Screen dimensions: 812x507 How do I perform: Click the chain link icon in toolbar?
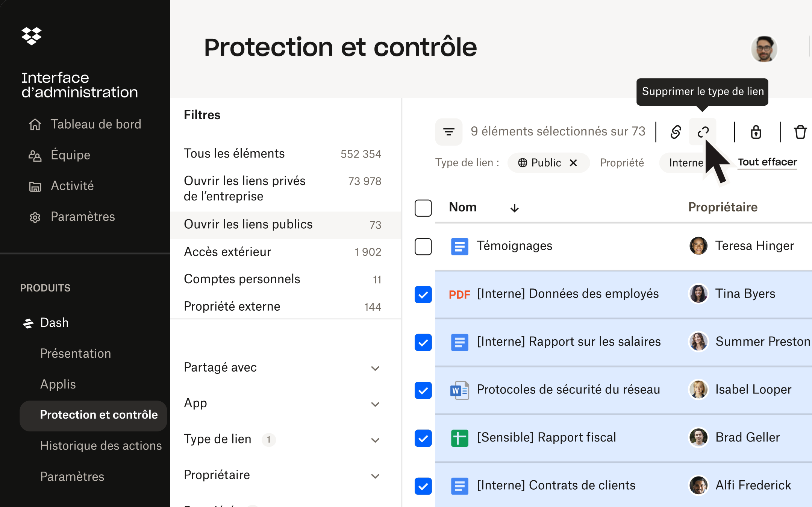coord(676,132)
